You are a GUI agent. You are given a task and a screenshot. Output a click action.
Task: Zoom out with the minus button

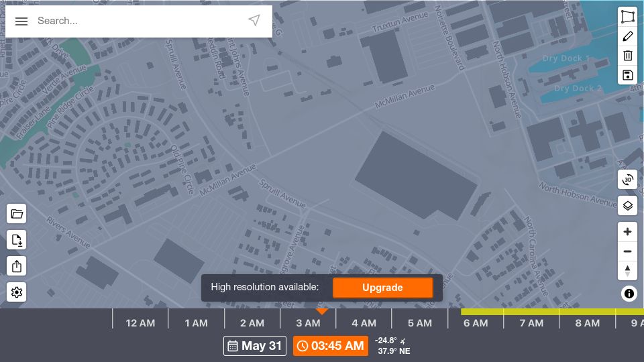click(x=628, y=251)
